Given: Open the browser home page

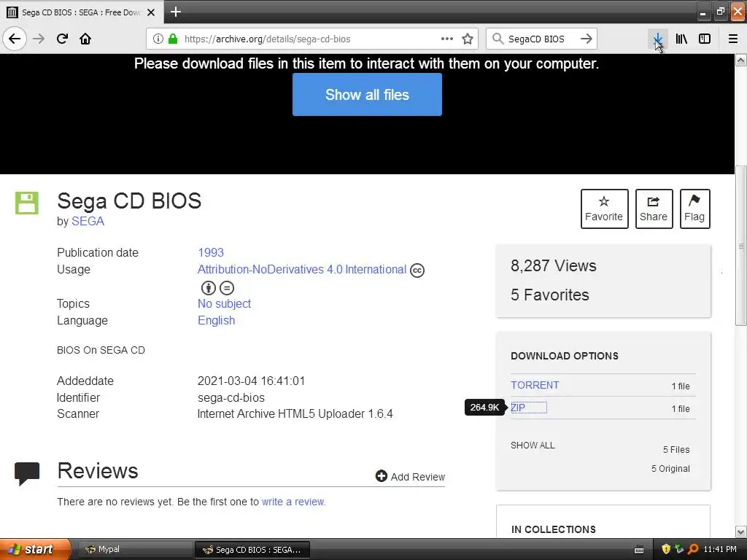Looking at the screenshot, I should click(85, 39).
